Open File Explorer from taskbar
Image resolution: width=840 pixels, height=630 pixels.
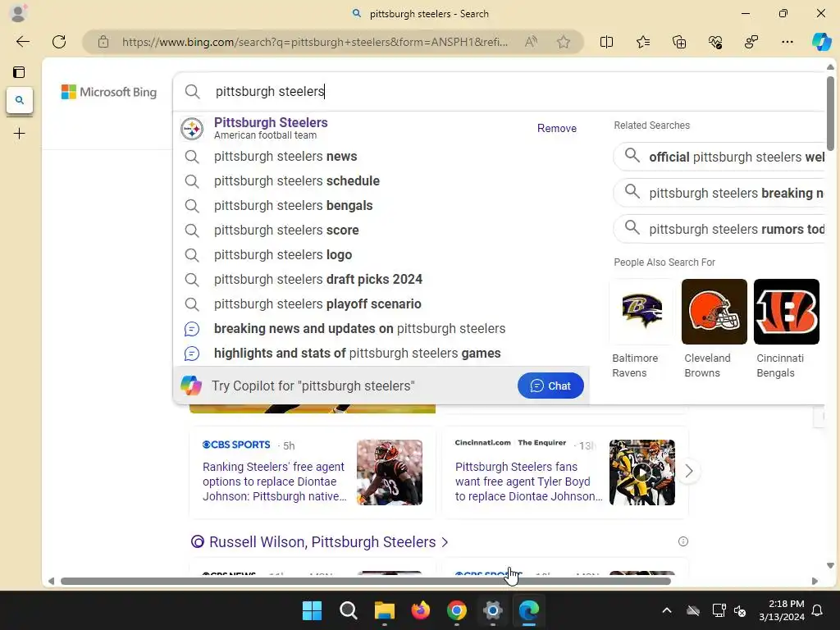(384, 610)
